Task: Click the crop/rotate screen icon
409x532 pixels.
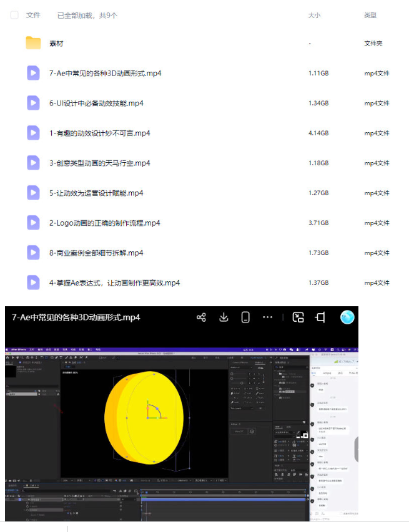Action: (320, 317)
